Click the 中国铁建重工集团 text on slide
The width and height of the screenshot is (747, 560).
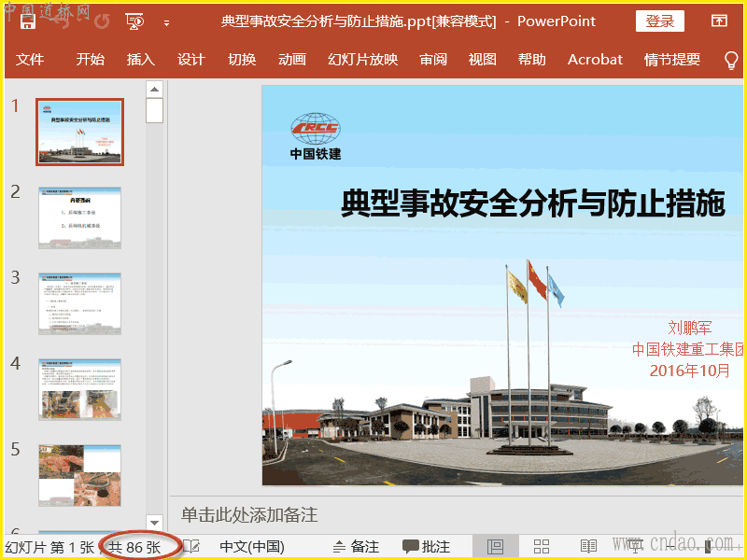(x=688, y=349)
